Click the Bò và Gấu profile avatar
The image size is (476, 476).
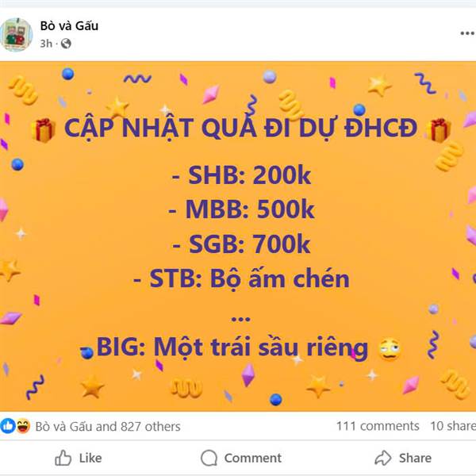(x=17, y=35)
